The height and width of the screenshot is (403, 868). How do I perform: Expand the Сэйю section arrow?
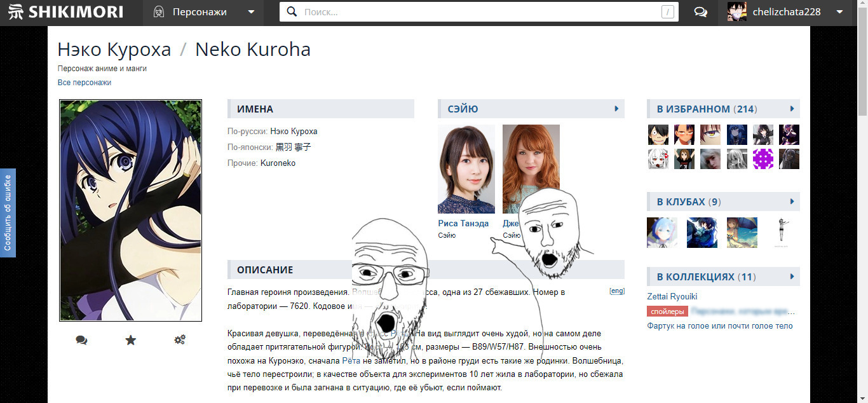coord(616,109)
